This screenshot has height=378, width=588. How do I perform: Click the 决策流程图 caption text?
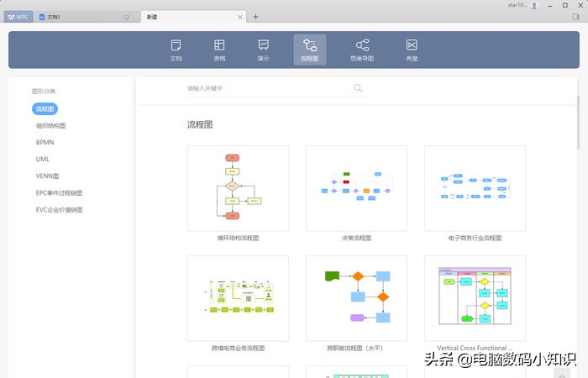tap(357, 238)
